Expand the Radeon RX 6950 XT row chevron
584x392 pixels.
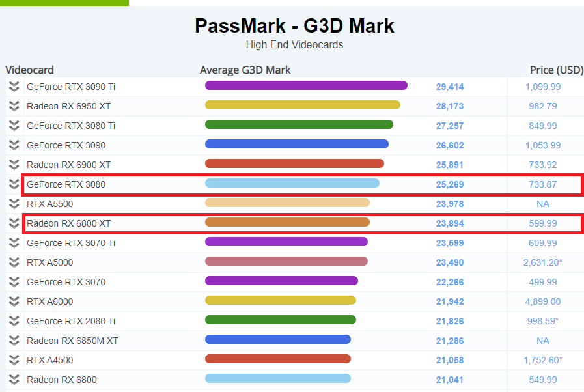(14, 106)
